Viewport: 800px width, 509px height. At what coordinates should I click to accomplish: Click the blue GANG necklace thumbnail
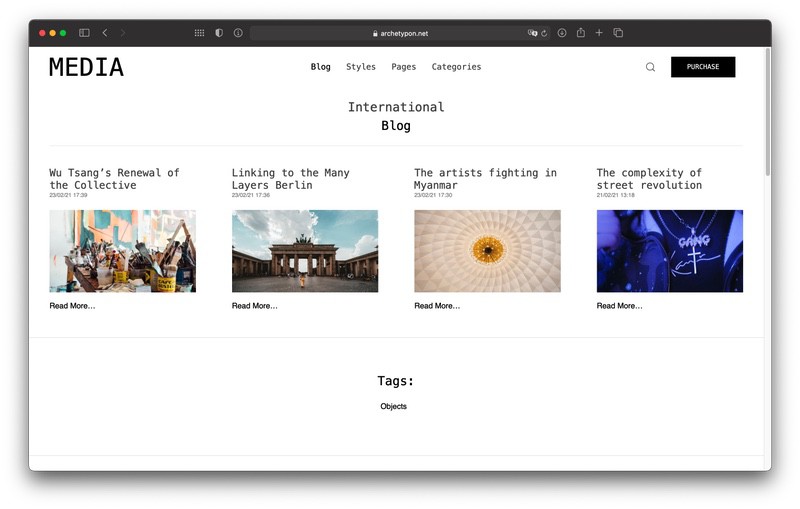pyautogui.click(x=670, y=251)
